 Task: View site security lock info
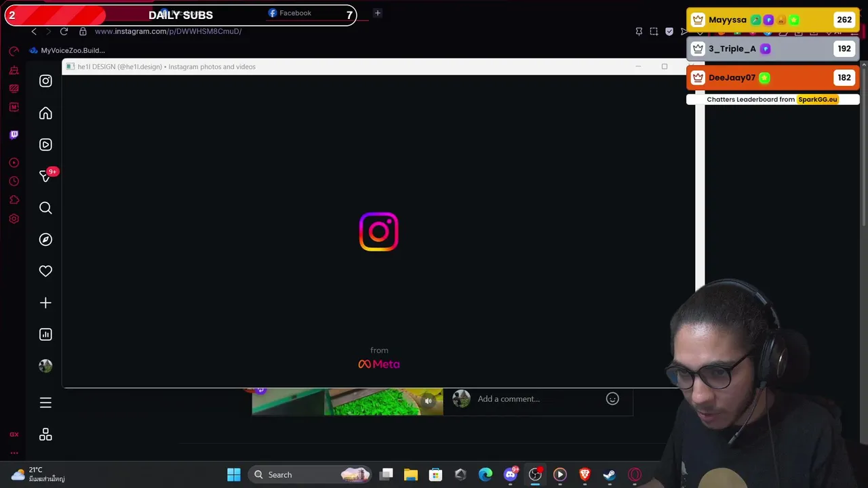pos(83,31)
